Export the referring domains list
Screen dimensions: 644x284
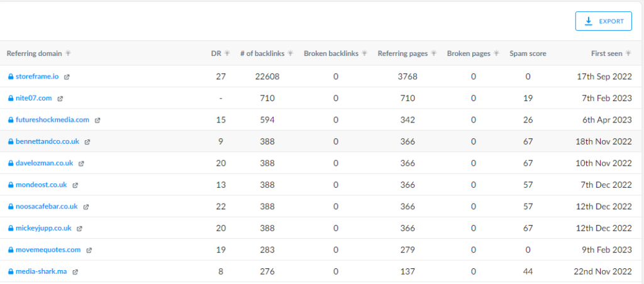coord(603,21)
